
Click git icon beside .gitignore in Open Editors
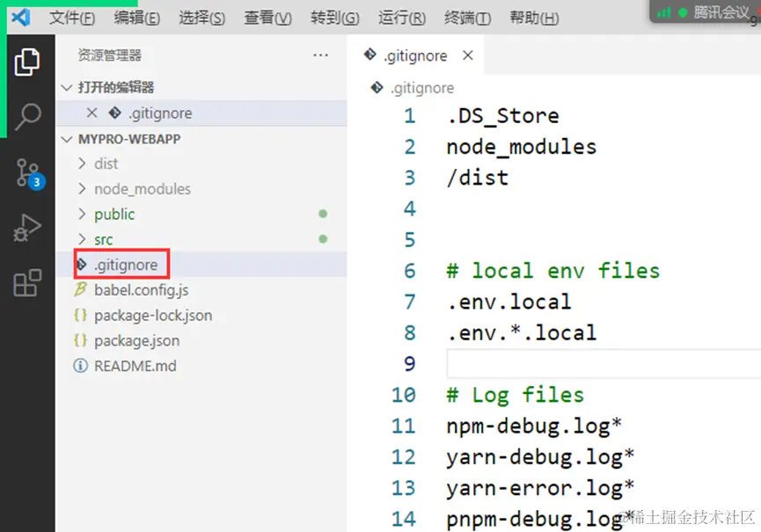coord(115,113)
